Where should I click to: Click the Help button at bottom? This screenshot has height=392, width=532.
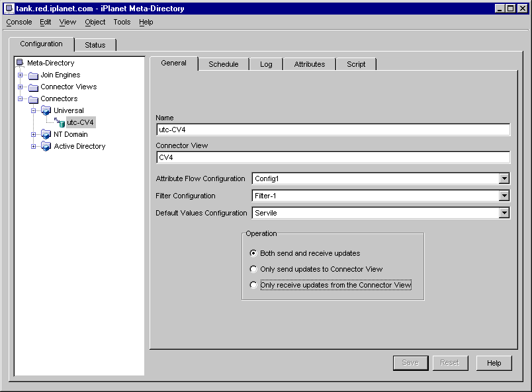[494, 363]
